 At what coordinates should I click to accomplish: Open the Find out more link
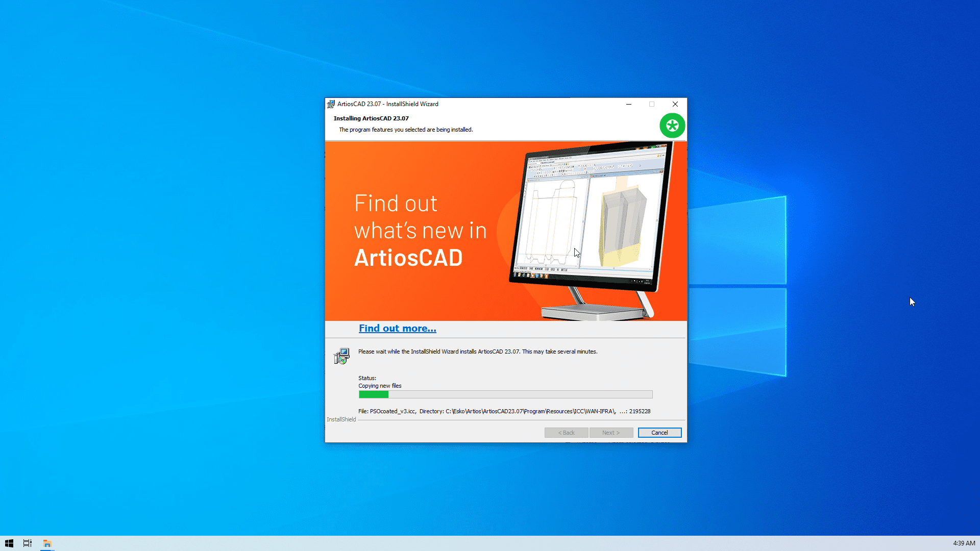coord(397,329)
